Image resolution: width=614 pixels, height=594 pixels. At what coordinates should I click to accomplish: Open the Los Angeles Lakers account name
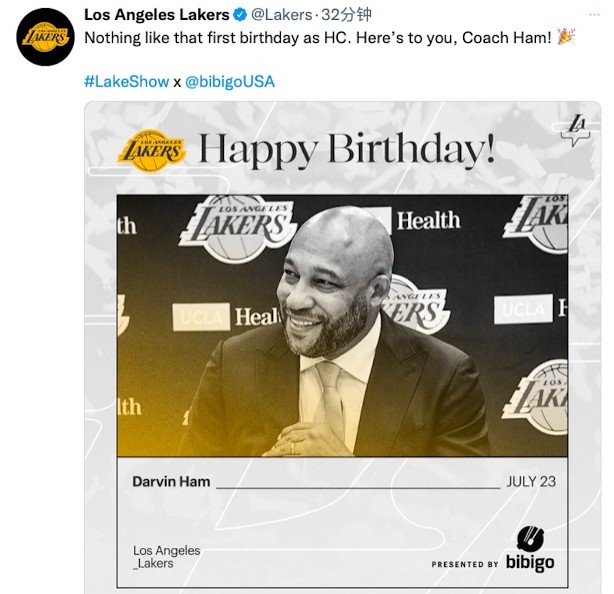[156, 15]
